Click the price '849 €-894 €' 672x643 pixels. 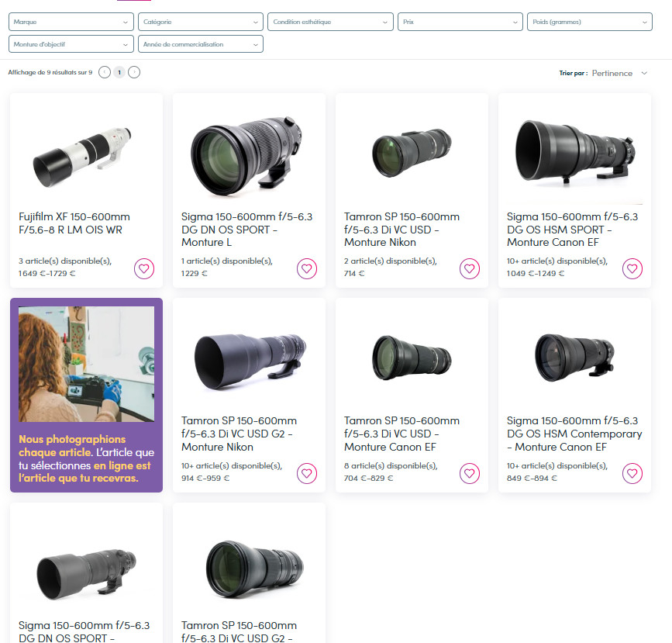click(x=532, y=478)
